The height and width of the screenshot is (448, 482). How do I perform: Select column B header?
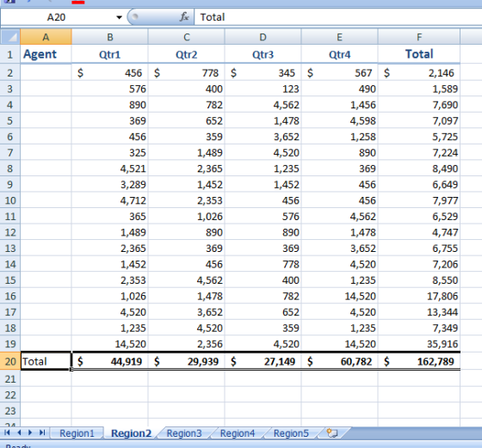110,37
